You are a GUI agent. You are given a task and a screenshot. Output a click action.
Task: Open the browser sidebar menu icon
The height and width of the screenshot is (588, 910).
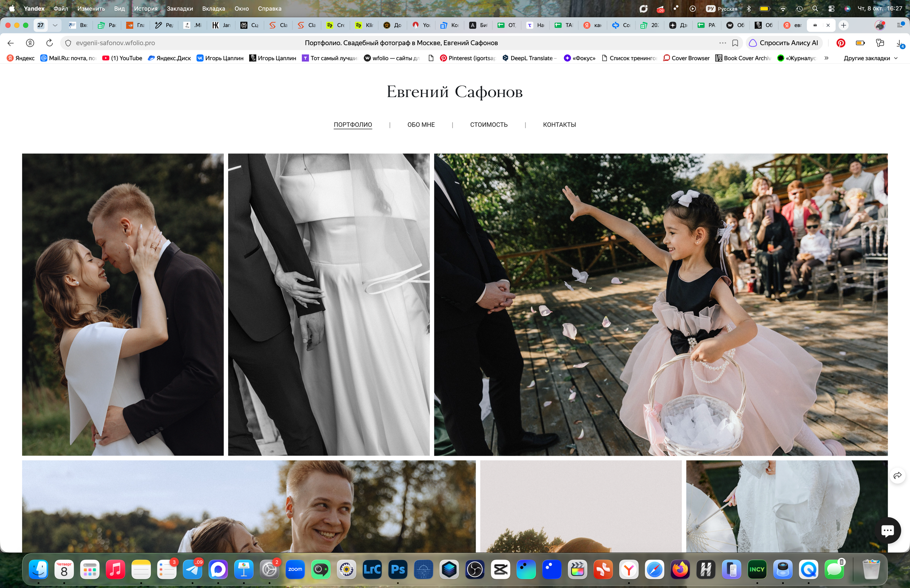[900, 25]
